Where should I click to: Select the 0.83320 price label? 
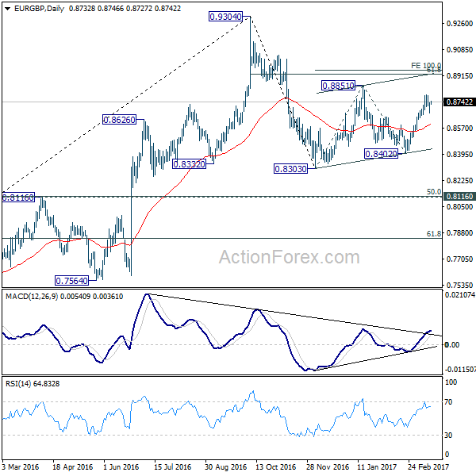(189, 164)
